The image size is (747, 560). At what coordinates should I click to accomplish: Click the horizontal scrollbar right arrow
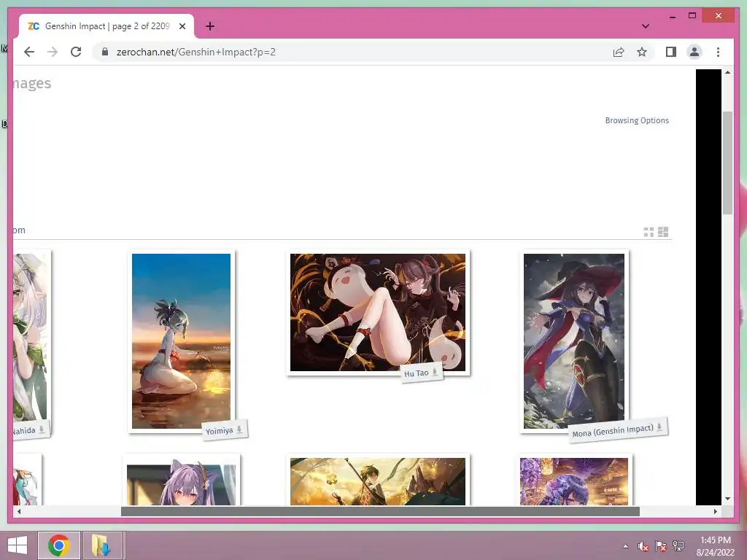click(716, 511)
